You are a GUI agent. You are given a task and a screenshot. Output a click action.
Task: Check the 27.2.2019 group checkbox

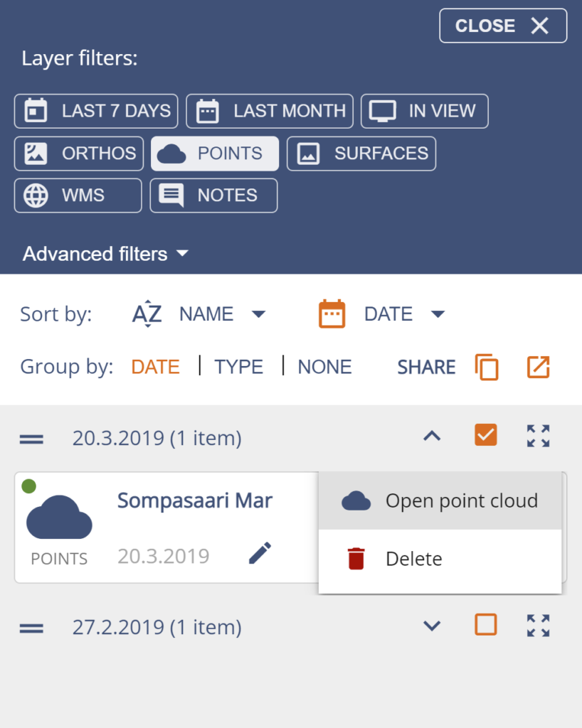pos(486,624)
